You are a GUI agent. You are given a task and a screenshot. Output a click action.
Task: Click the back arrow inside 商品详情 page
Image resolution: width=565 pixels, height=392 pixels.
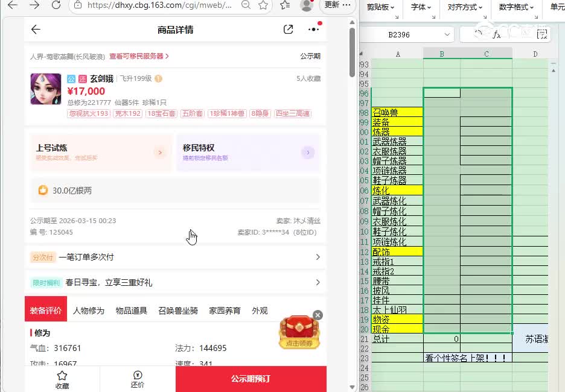pos(36,29)
